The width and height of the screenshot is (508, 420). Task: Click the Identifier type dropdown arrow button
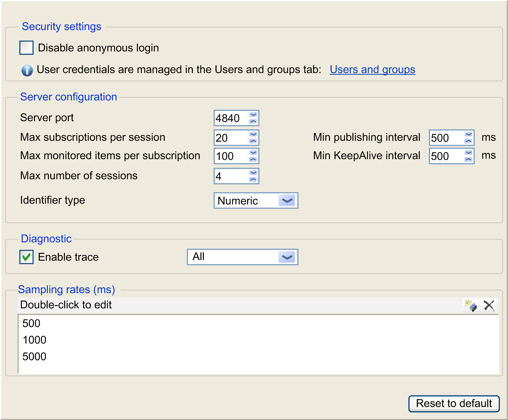coord(287,200)
